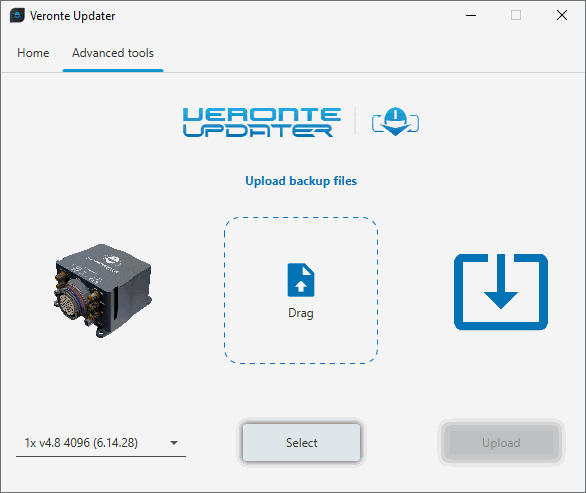Select the Advanced tools tab
586x493 pixels.
tap(113, 53)
